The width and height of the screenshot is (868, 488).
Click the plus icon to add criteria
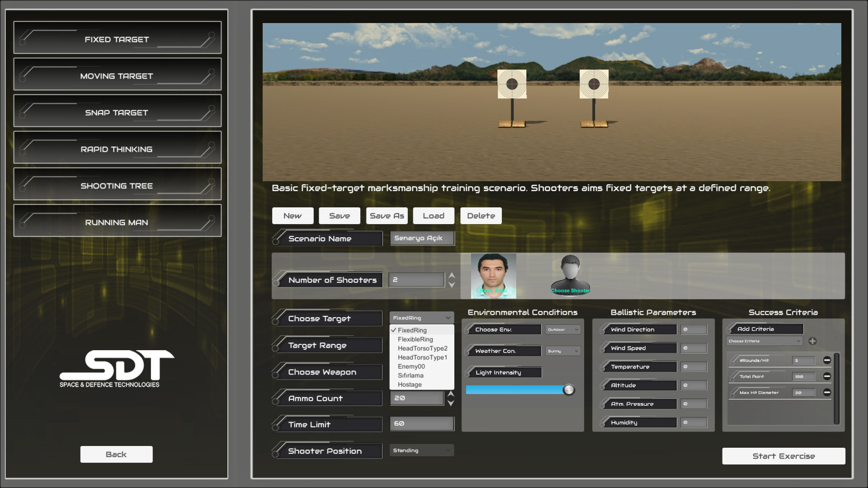tap(812, 341)
